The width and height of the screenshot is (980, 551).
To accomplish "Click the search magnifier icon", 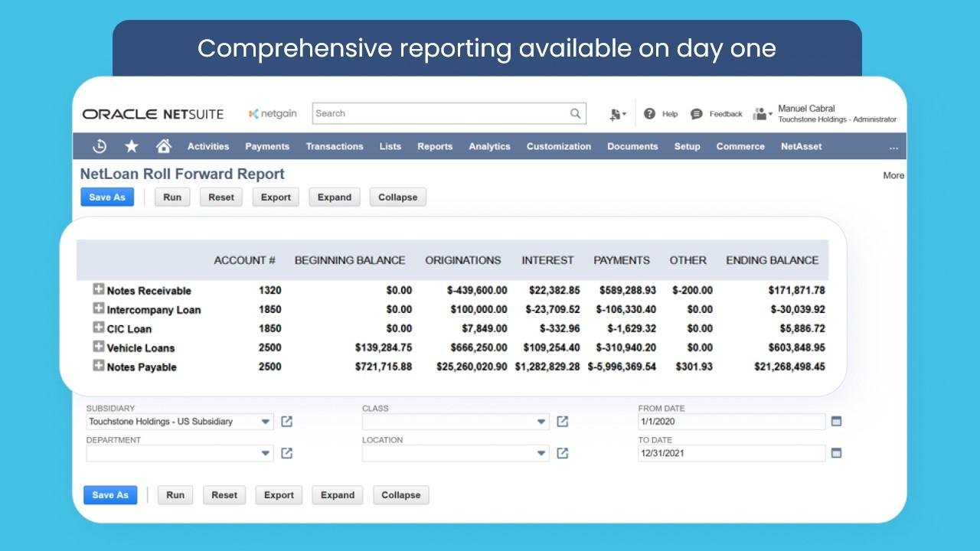I will tap(576, 113).
